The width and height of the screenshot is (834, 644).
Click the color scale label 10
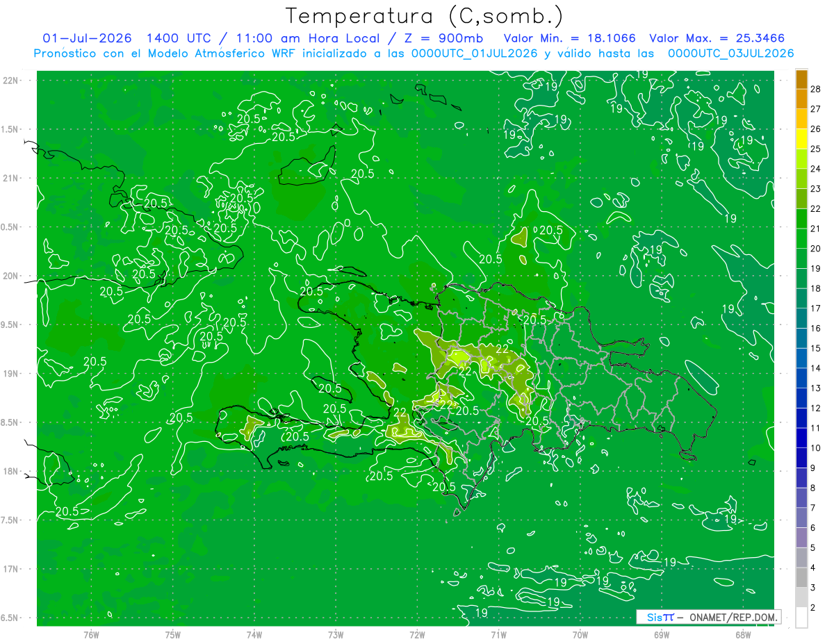(816, 448)
